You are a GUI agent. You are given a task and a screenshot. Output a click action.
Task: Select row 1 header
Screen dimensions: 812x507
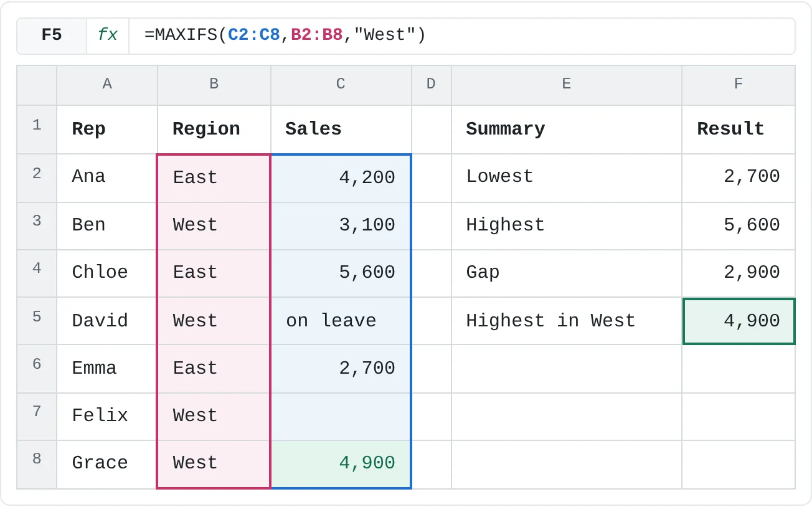(x=37, y=130)
